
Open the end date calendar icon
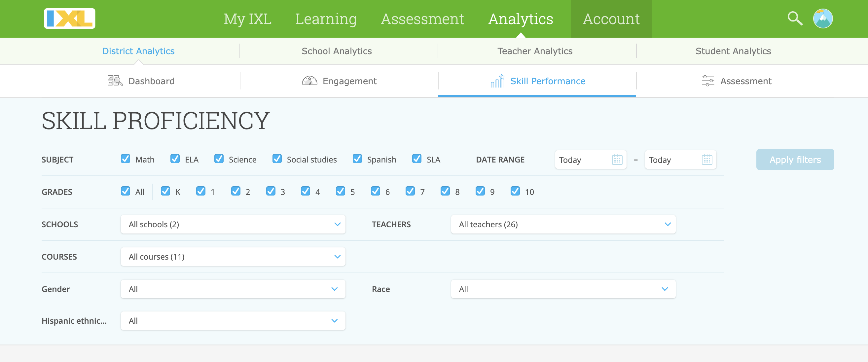click(706, 160)
